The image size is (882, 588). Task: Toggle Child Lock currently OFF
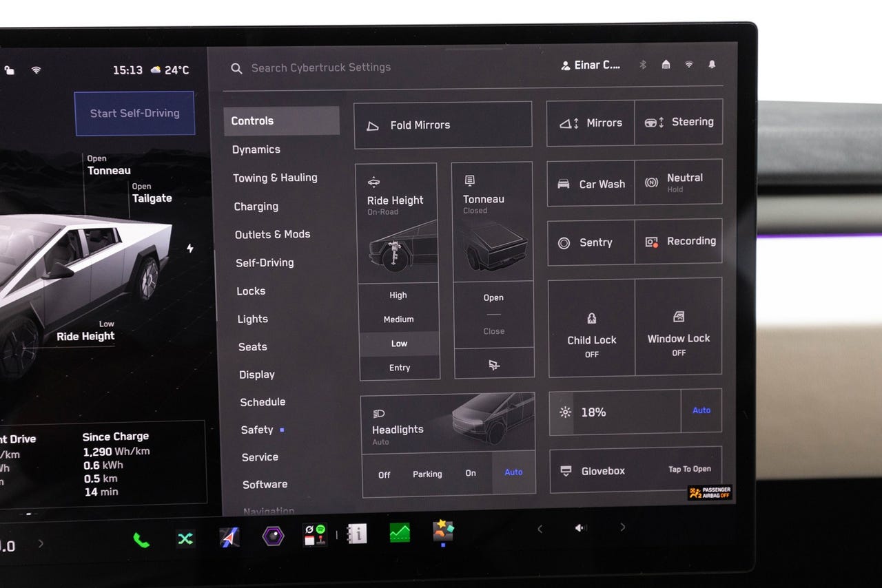tap(592, 328)
